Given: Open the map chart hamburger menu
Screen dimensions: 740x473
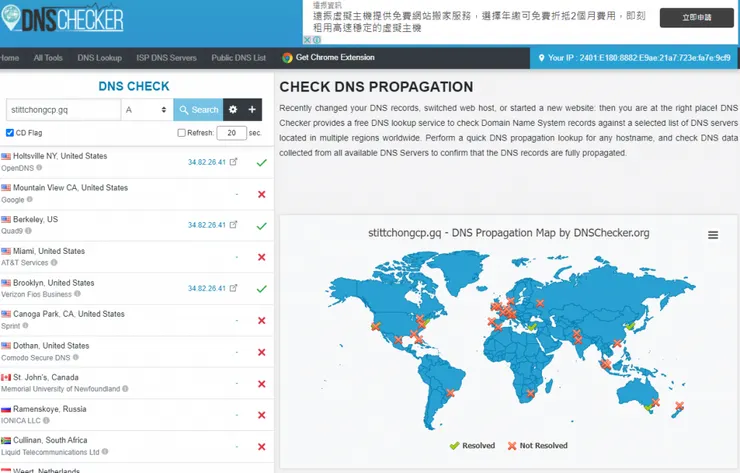Looking at the screenshot, I should pos(713,235).
